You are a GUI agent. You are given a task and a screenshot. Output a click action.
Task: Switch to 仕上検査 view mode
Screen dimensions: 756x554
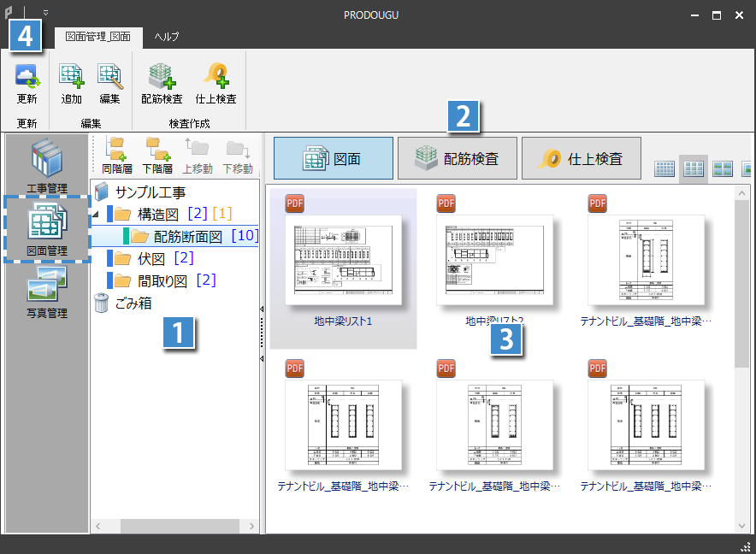click(582, 158)
